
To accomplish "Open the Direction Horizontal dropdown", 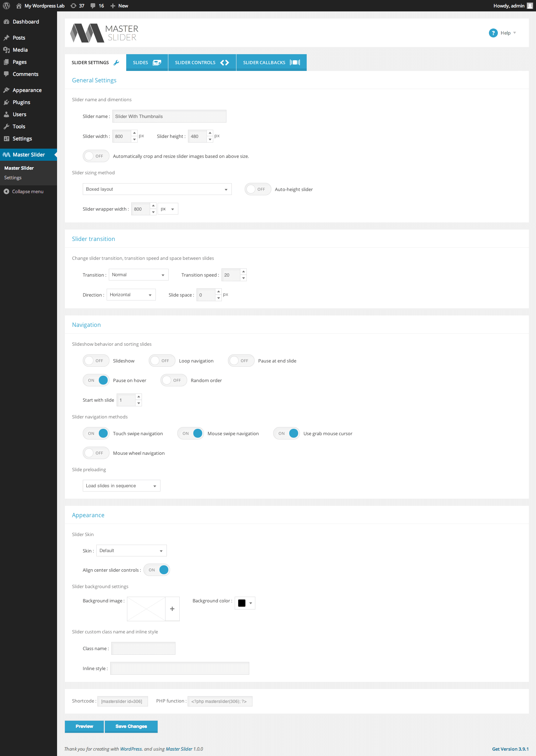I will click(131, 295).
